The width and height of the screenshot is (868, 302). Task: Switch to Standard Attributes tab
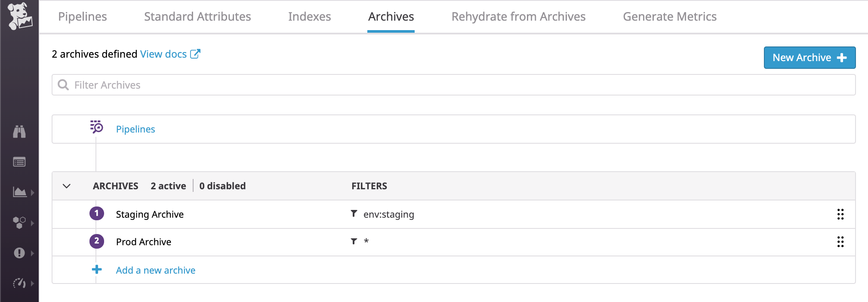(197, 16)
